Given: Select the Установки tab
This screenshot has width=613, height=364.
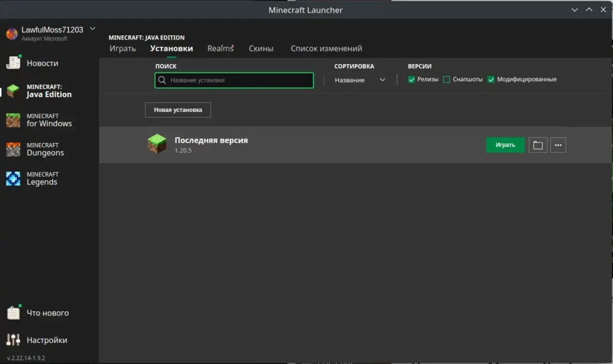Looking at the screenshot, I should click(x=172, y=48).
